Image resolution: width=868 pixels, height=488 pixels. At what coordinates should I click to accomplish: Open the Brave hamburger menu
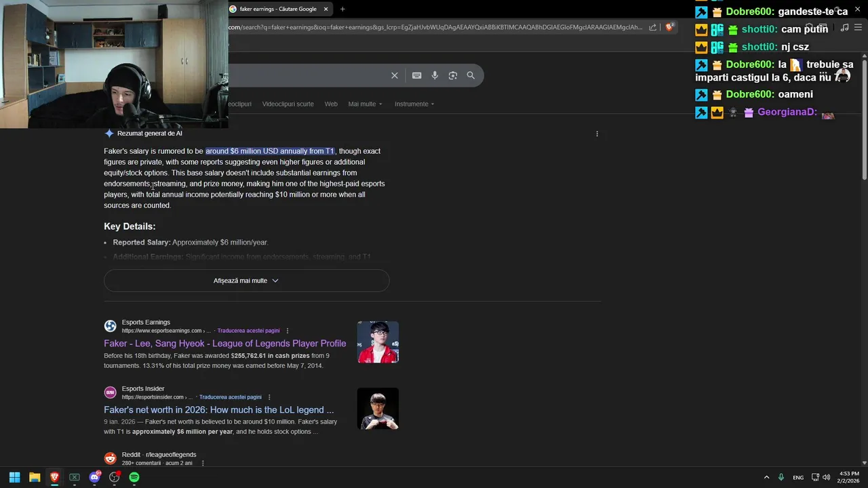coord(858,27)
